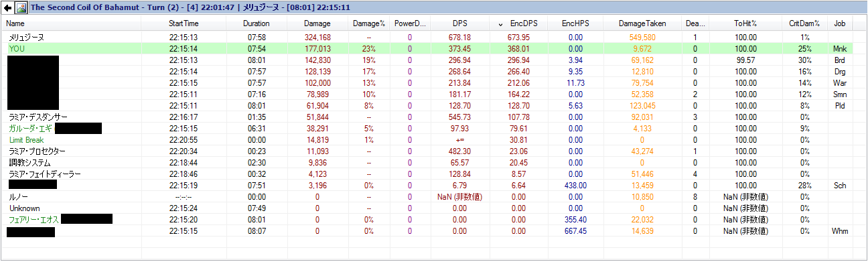Click DamageTaken value 549,580
The height and width of the screenshot is (264, 868).
coord(642,38)
